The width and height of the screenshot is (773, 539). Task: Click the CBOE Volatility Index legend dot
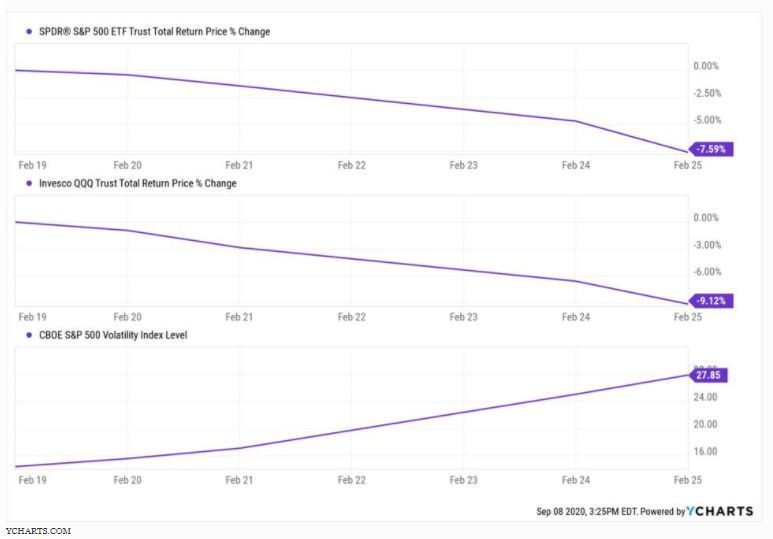[x=29, y=335]
